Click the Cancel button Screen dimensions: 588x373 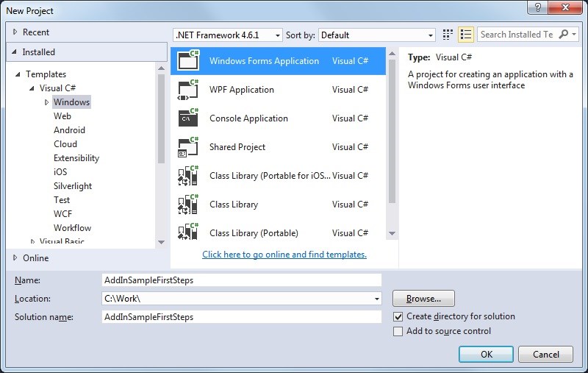[545, 354]
